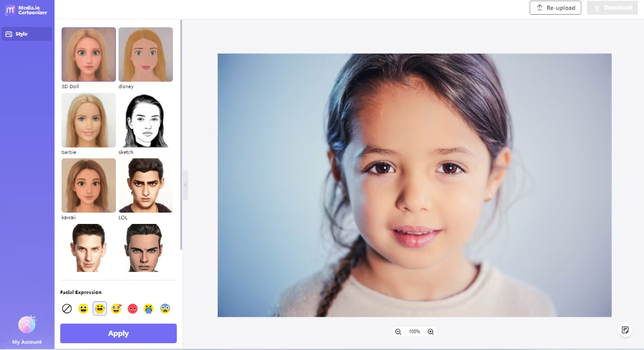
Task: Choose the disney style thumbnail
Action: point(146,54)
